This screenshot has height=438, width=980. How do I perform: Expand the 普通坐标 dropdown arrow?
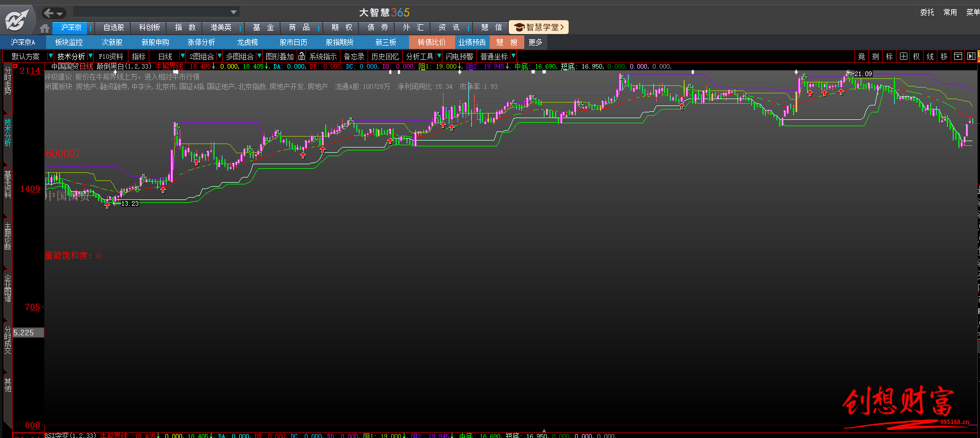click(513, 56)
